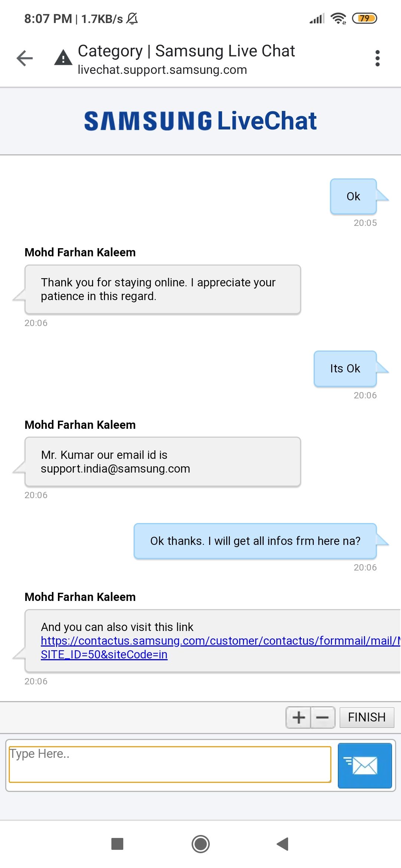Image resolution: width=401 pixels, height=868 pixels.
Task: Send message with the envelope button
Action: pyautogui.click(x=365, y=766)
